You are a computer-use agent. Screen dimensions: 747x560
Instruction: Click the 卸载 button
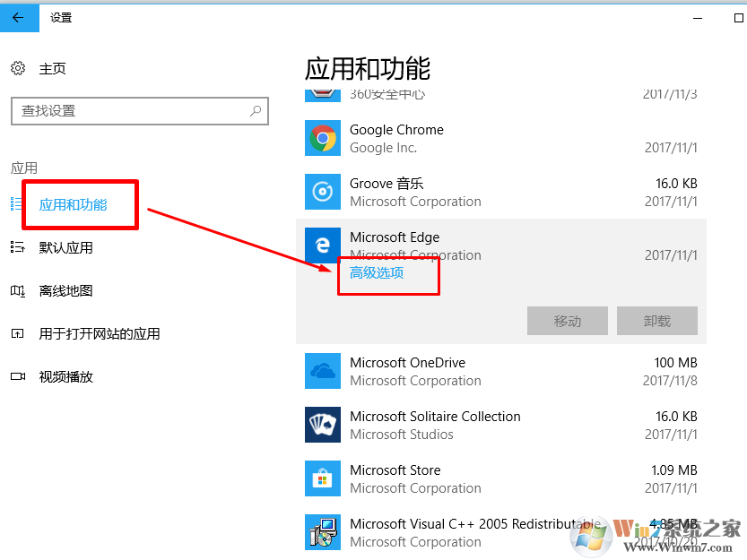pos(657,321)
